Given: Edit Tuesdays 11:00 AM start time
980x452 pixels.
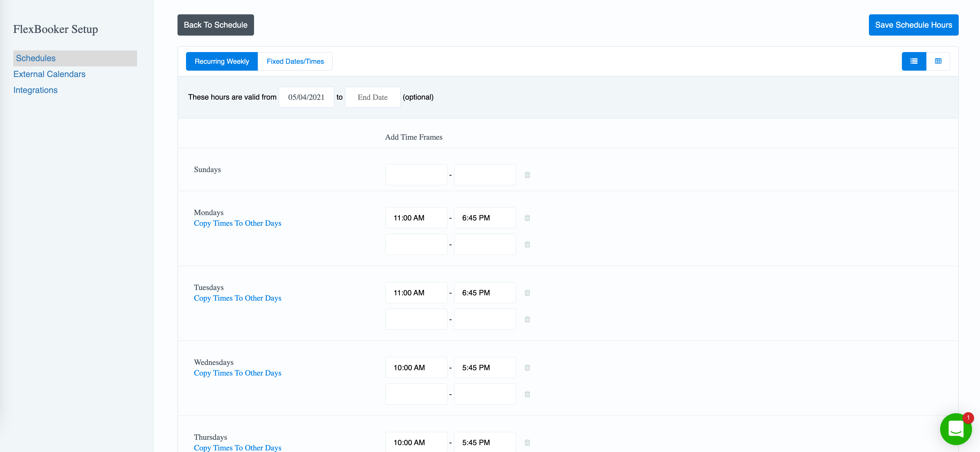Looking at the screenshot, I should (416, 293).
